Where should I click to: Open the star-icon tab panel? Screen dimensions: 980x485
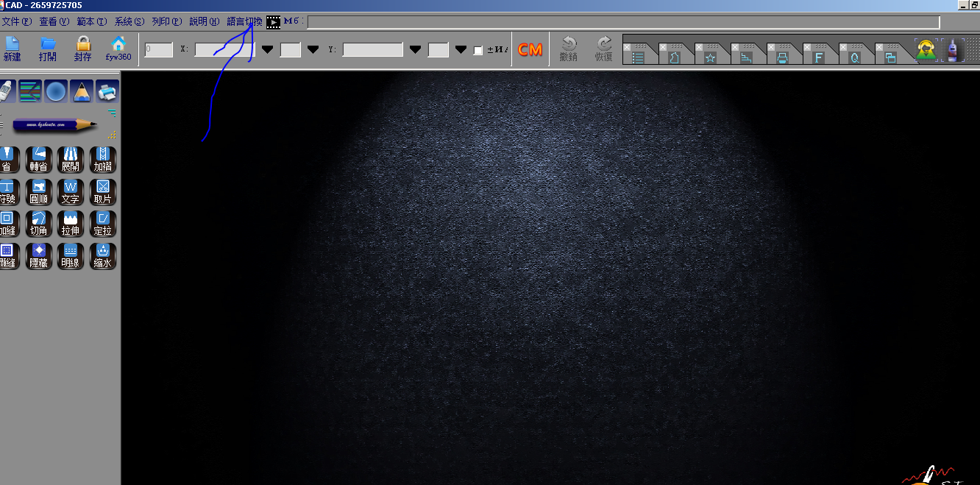pos(710,57)
